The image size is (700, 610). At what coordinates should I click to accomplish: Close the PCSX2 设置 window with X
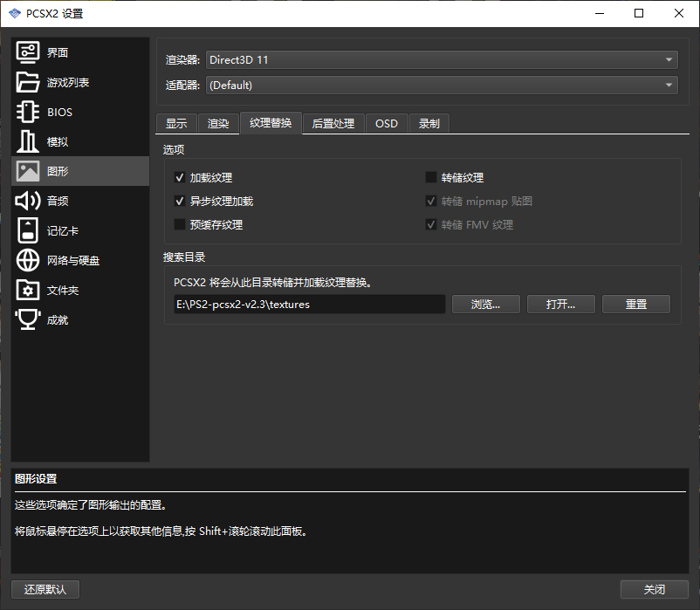coord(678,13)
